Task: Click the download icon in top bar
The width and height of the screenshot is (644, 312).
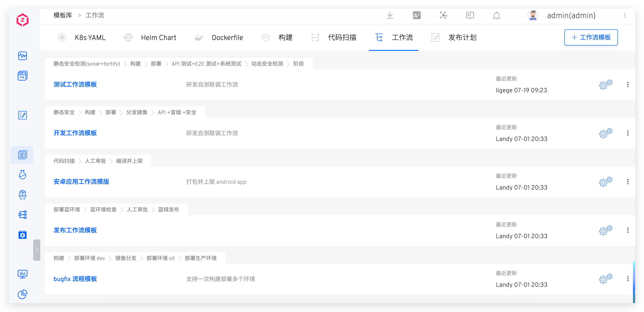Action: click(x=390, y=15)
